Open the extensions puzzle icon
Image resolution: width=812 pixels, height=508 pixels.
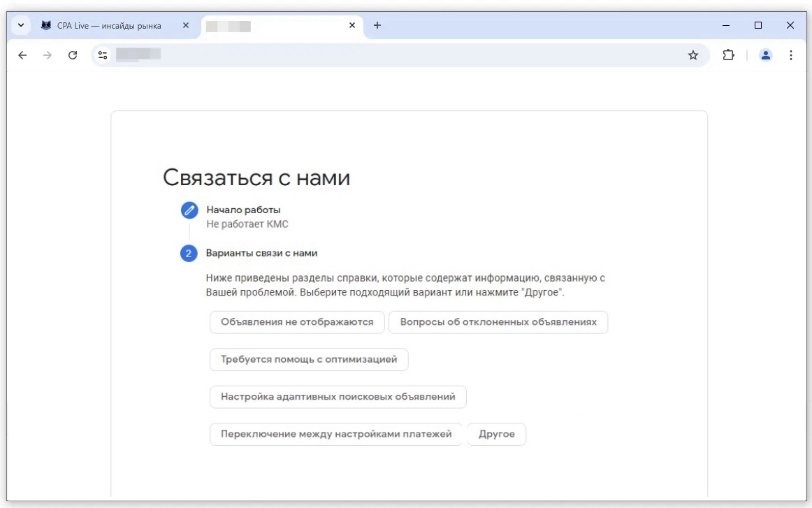coord(728,55)
